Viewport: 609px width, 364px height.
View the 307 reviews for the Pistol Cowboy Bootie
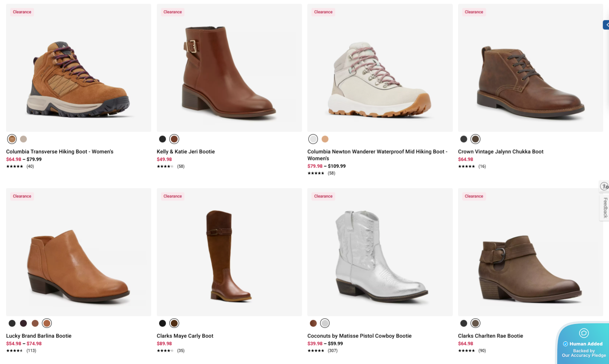click(x=332, y=350)
